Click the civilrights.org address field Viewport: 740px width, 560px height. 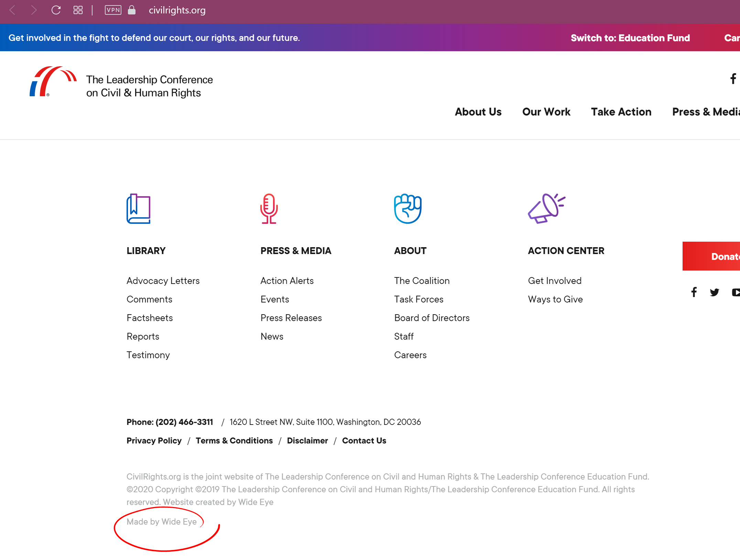[x=177, y=10]
